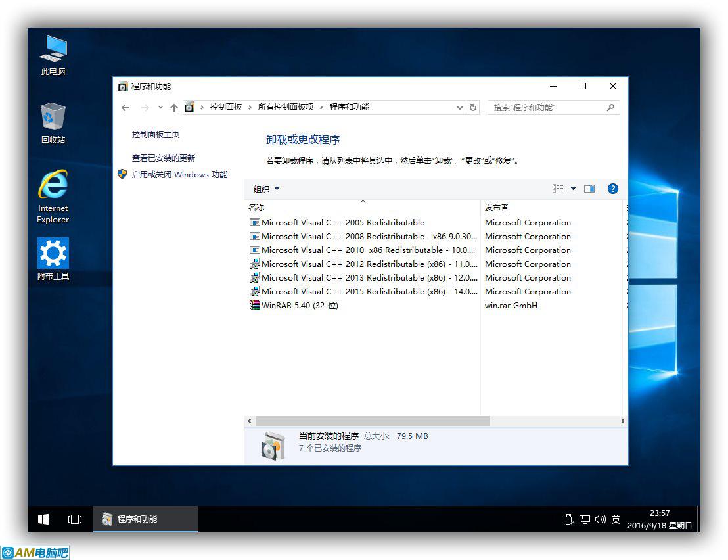This screenshot has height=560, width=728.
Task: Click the back arrow in Programs window
Action: coord(125,108)
